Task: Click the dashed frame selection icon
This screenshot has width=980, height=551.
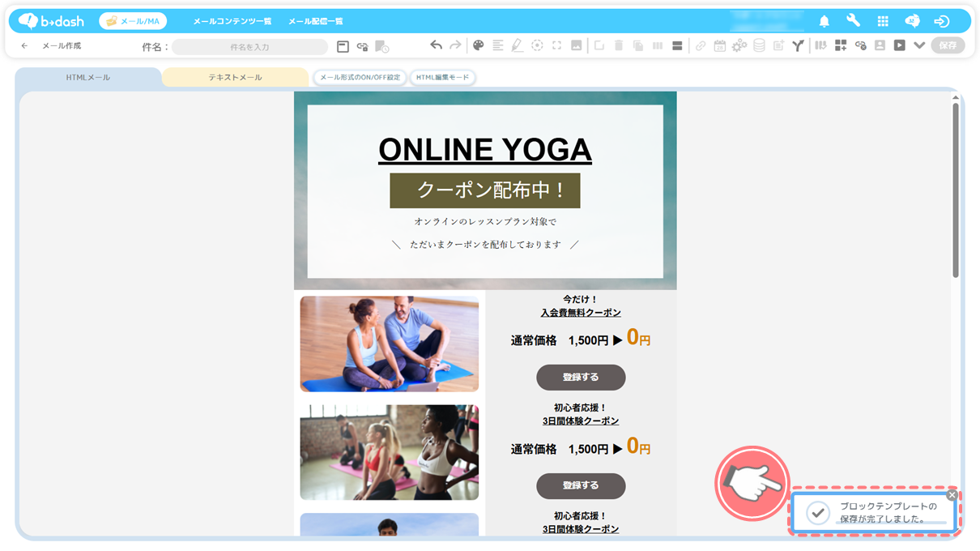Action: (x=556, y=45)
